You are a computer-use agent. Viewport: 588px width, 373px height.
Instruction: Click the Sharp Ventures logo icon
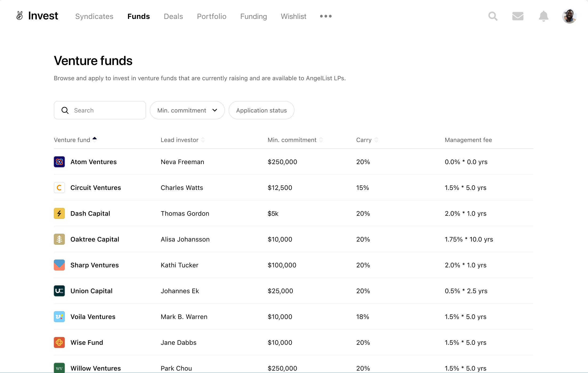tap(59, 265)
